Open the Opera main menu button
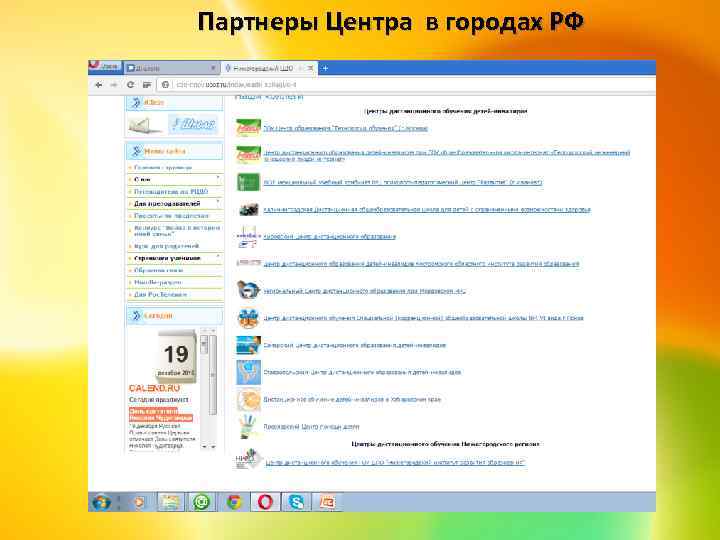This screenshot has height=540, width=720. pos(105,67)
